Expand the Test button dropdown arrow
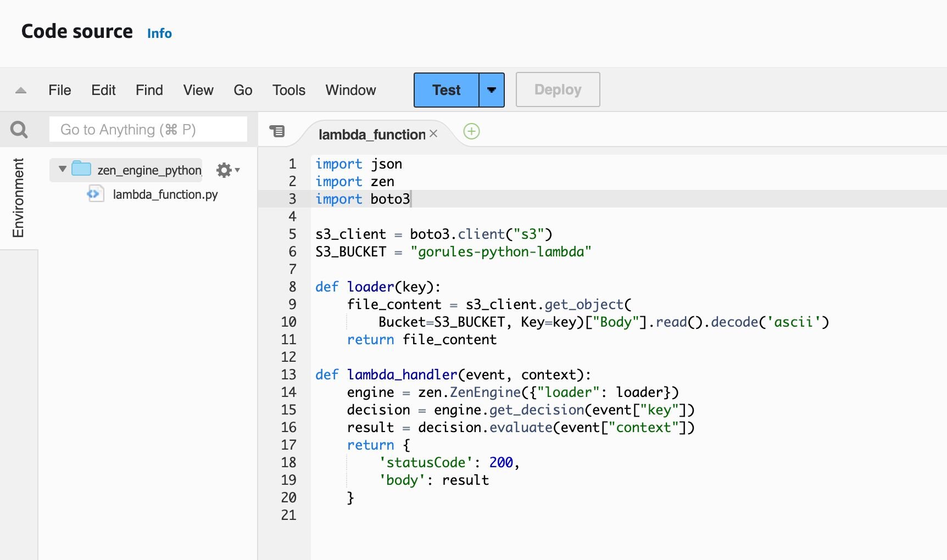This screenshot has height=560, width=947. [x=491, y=89]
